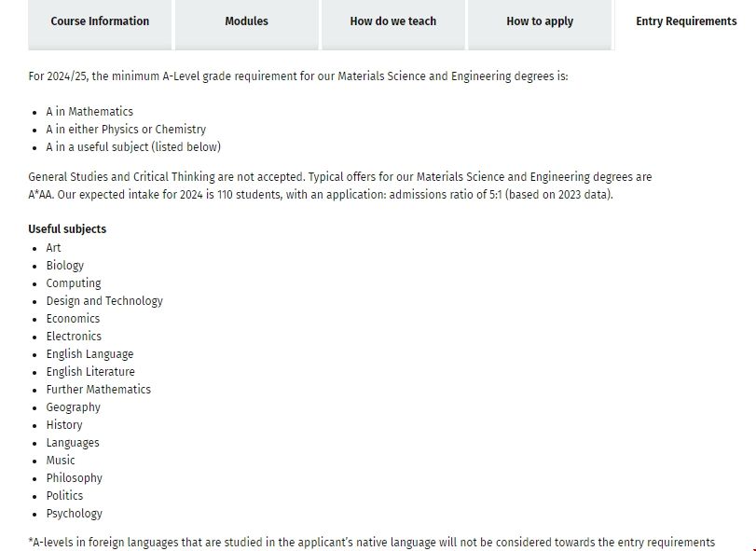Screen dimensions: 756x551
Task: Go to the How to apply tab
Action: 540,21
